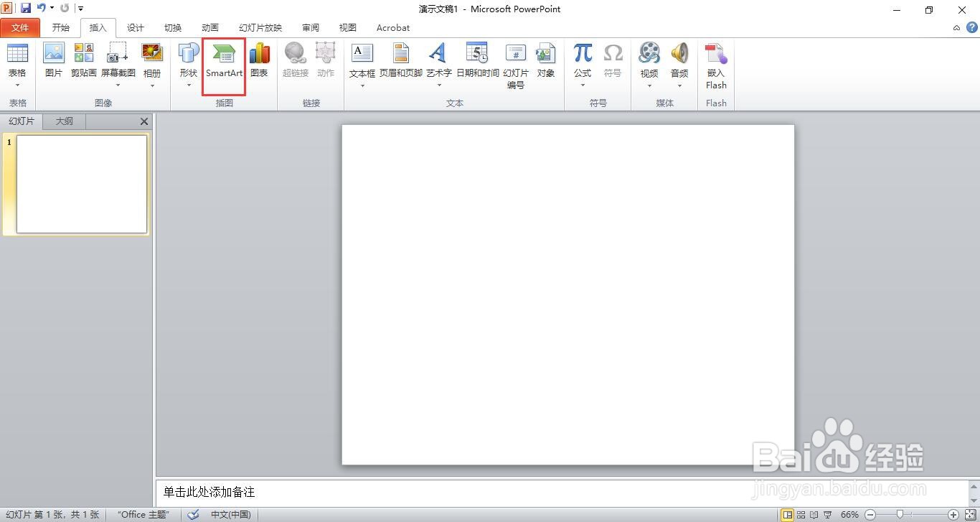
Task: Insert a SmartArt graphic
Action: (x=225, y=60)
